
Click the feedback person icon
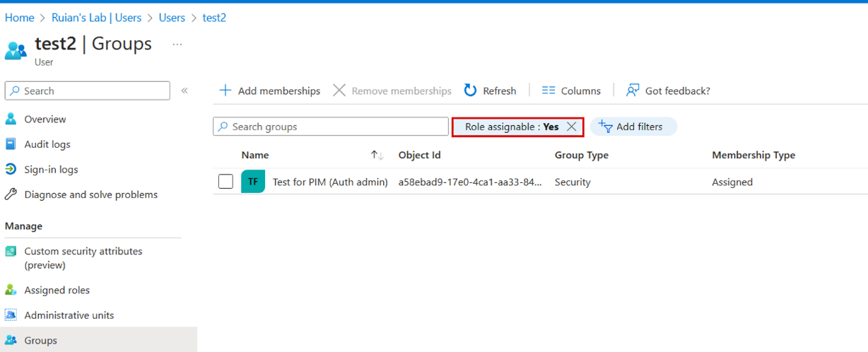coord(633,90)
